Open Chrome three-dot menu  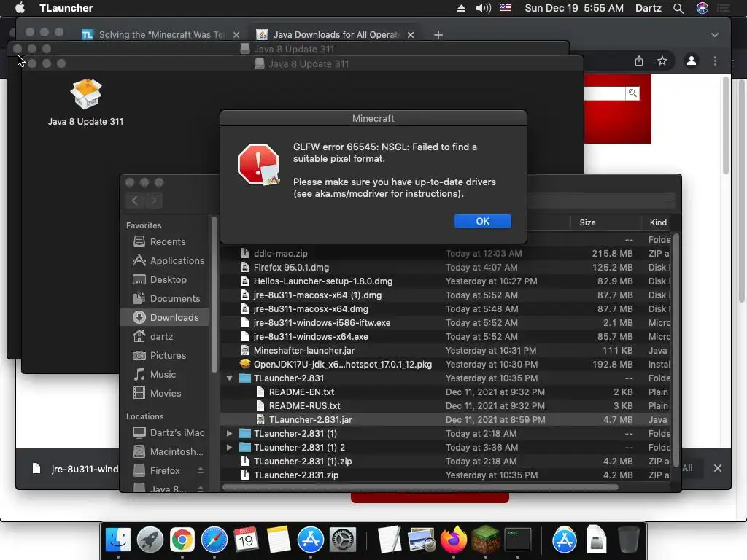pyautogui.click(x=715, y=61)
